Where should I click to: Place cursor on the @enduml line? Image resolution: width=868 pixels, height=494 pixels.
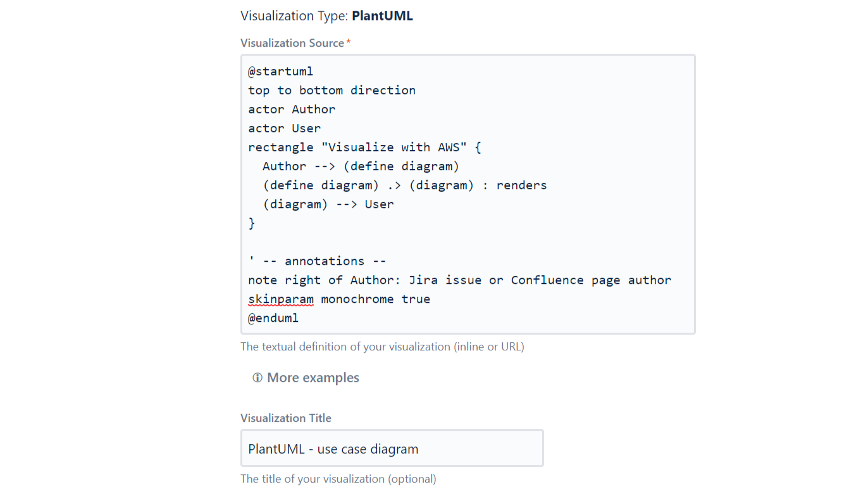(x=273, y=318)
